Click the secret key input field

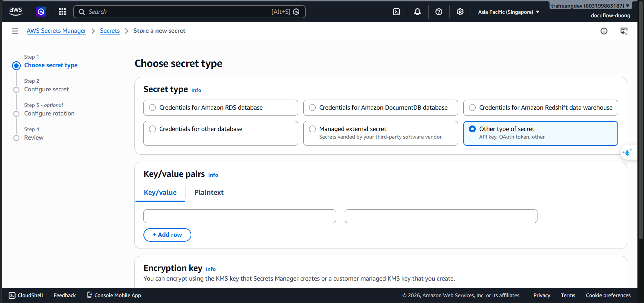pyautogui.click(x=240, y=216)
